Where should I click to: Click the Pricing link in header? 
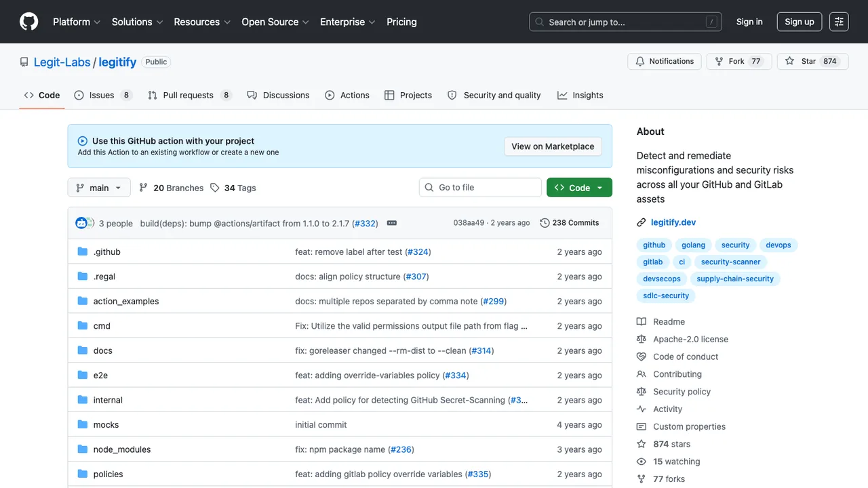coord(401,22)
